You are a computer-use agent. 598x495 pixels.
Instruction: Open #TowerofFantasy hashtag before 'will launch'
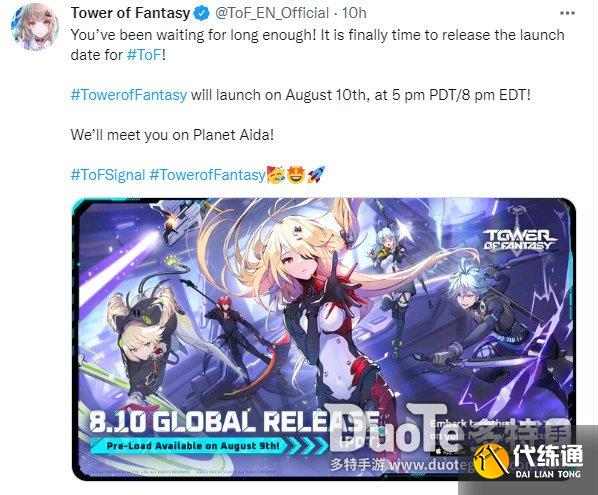[x=129, y=95]
